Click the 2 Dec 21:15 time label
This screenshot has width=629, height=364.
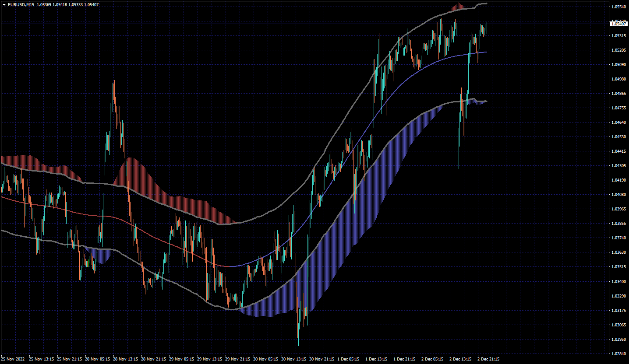click(x=488, y=359)
